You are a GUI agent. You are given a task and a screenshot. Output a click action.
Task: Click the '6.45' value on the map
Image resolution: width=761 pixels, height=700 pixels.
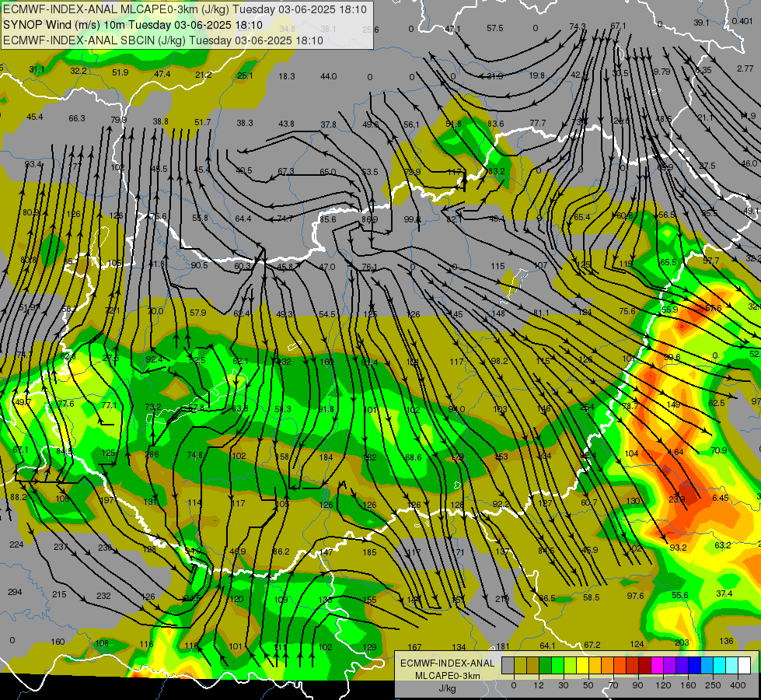(x=721, y=498)
